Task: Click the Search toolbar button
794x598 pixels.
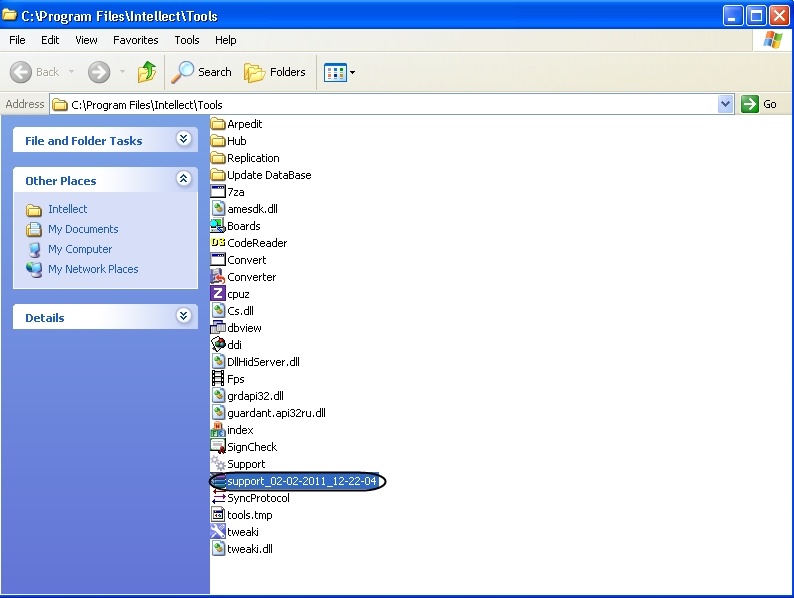Action: pyautogui.click(x=201, y=72)
